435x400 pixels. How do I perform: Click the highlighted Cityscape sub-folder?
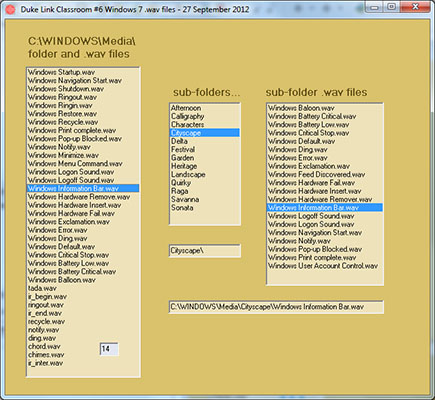(x=205, y=133)
